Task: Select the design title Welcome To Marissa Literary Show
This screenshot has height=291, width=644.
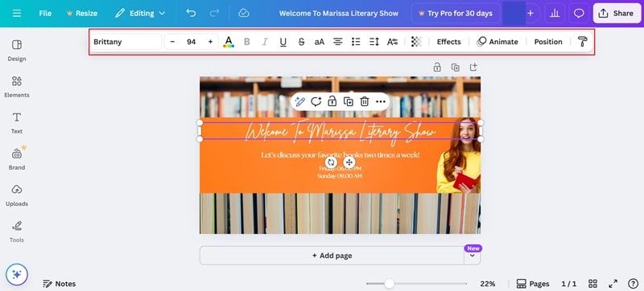Action: coord(339,13)
